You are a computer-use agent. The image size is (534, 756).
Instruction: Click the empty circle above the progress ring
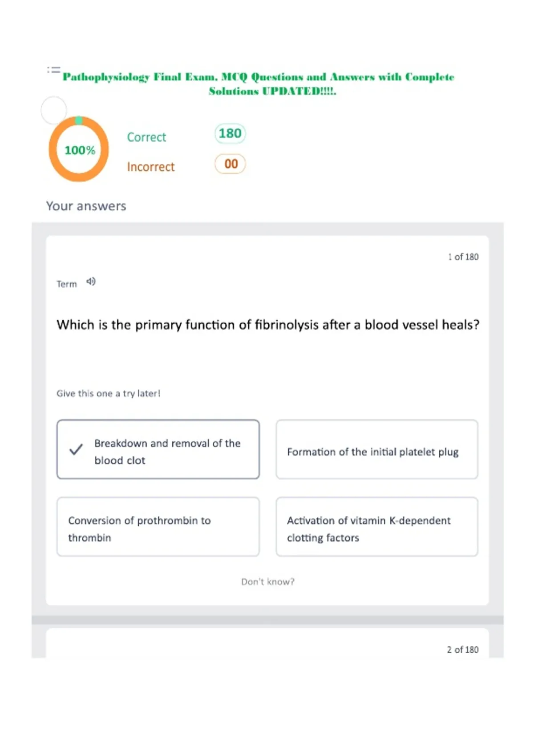54,110
